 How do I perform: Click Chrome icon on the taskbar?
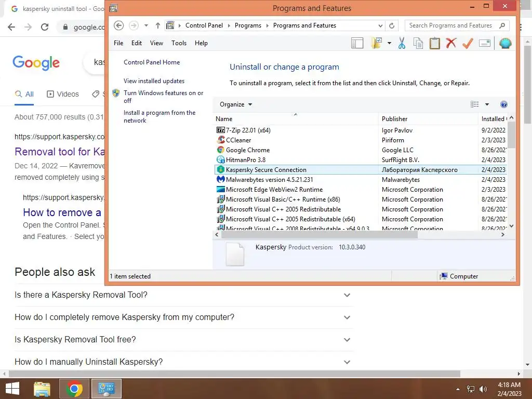pyautogui.click(x=74, y=389)
